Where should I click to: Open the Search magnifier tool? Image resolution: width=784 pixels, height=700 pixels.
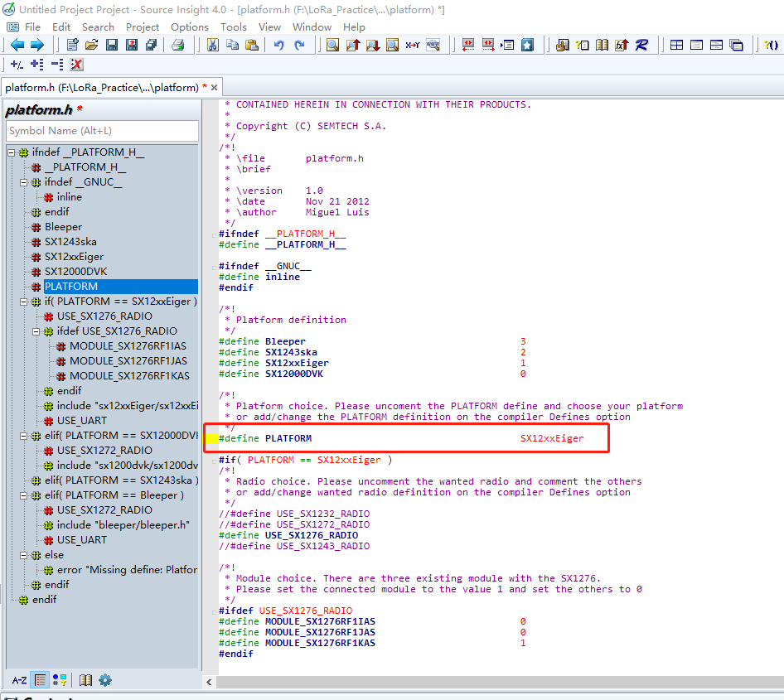coord(332,45)
